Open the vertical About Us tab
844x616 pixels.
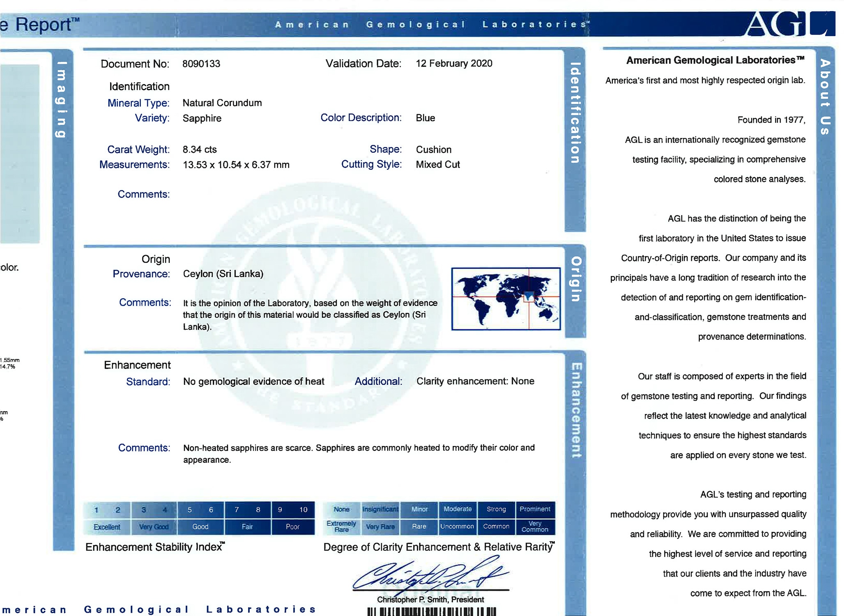(x=825, y=97)
